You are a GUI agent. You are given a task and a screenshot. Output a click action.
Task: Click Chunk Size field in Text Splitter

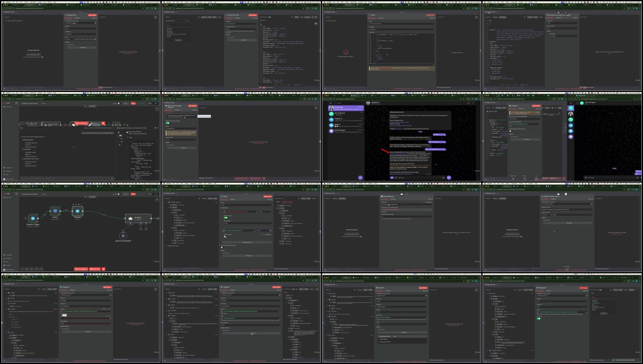coord(562,23)
